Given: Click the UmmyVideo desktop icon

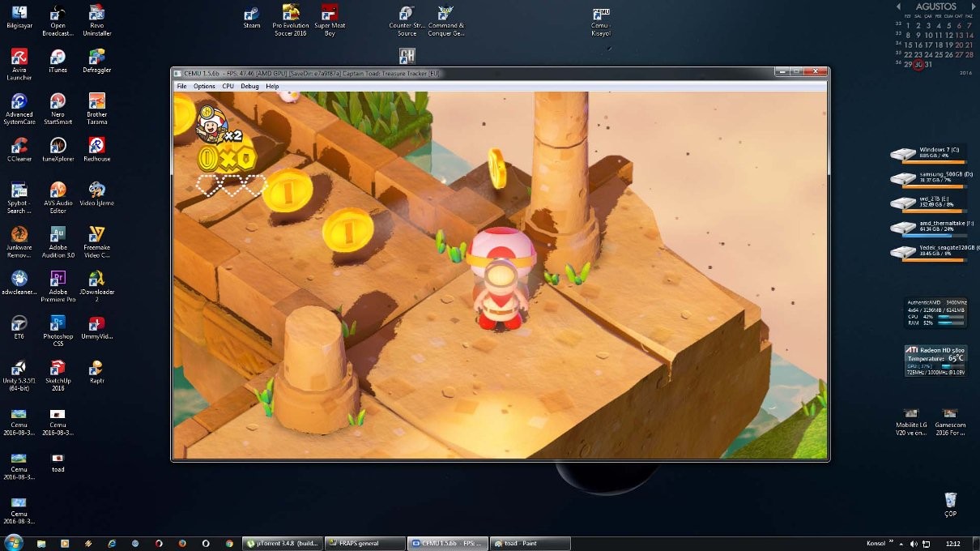Looking at the screenshot, I should coord(96,327).
